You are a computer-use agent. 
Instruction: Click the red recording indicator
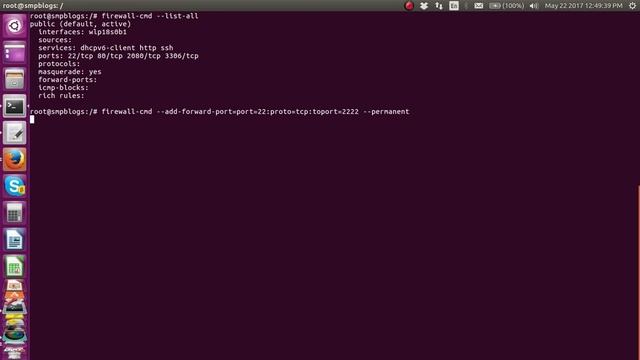(409, 6)
